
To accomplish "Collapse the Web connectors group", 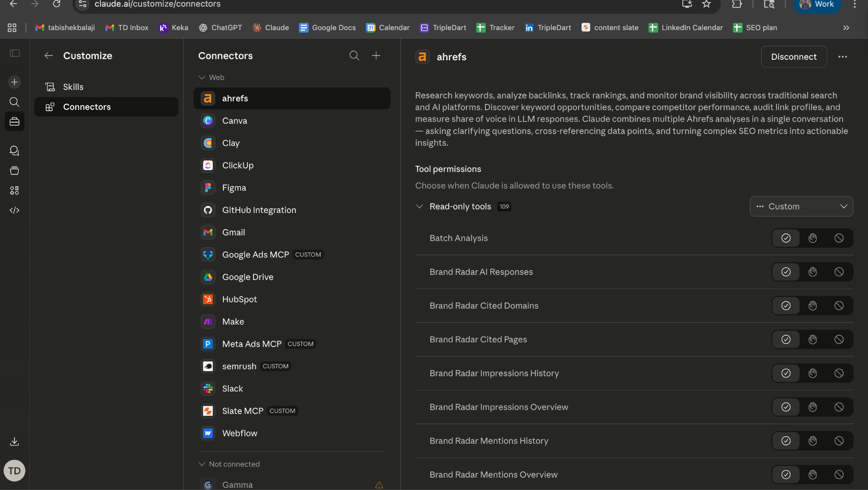I will tap(202, 77).
